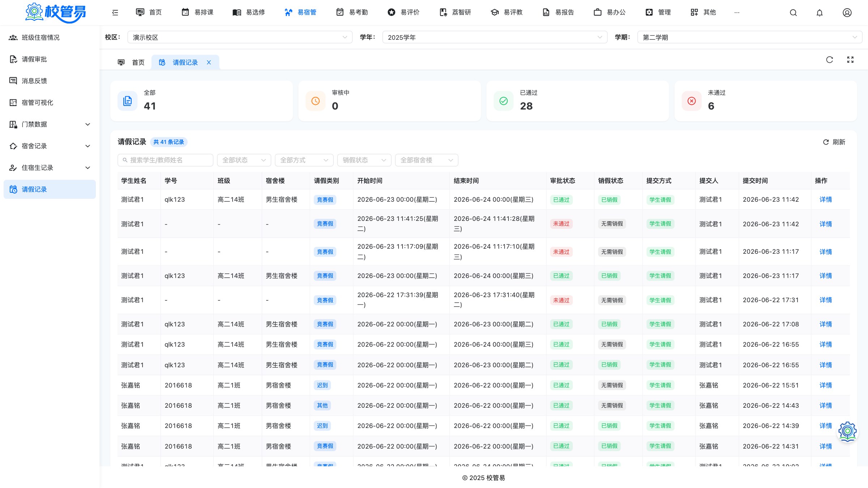Open the floating assistant gear icon
The image size is (868, 488).
click(x=847, y=431)
